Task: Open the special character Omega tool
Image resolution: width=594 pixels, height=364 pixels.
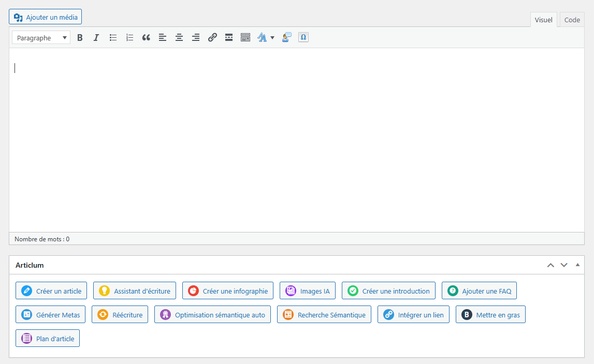Action: (303, 38)
